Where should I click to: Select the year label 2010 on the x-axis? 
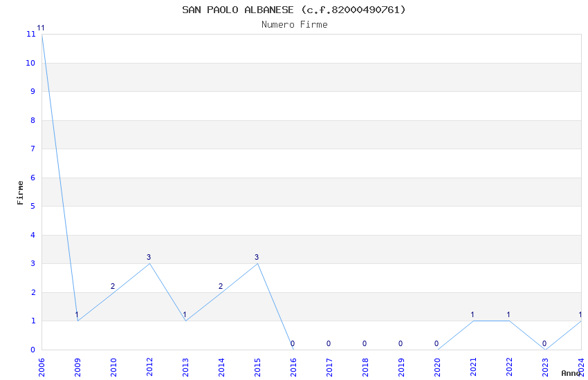(x=113, y=368)
